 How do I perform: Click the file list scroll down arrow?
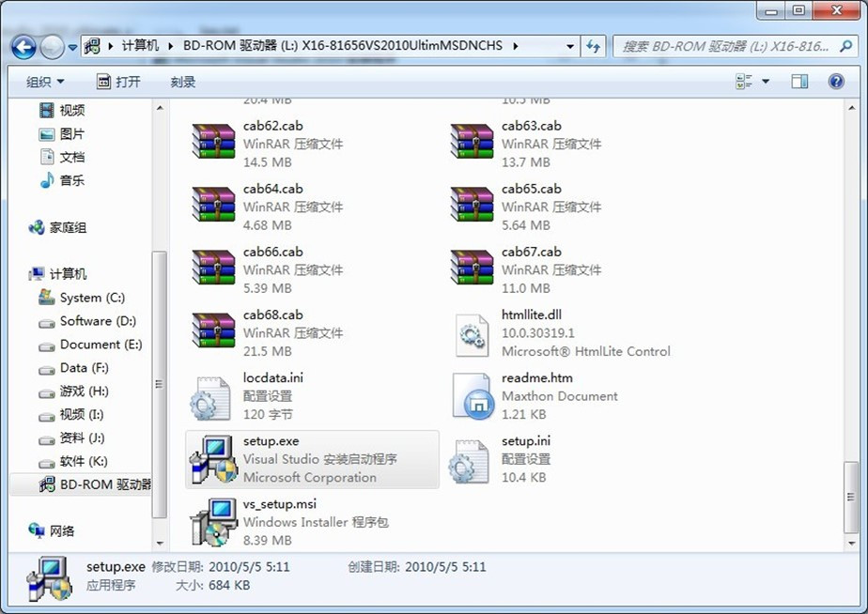852,544
